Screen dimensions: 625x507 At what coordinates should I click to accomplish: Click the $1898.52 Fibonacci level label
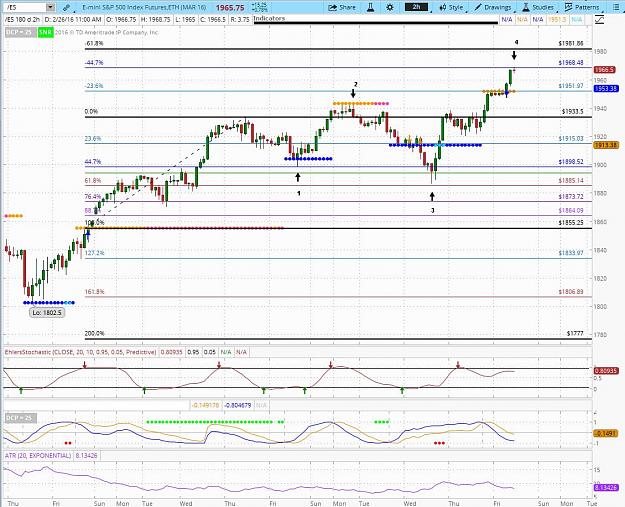click(571, 162)
